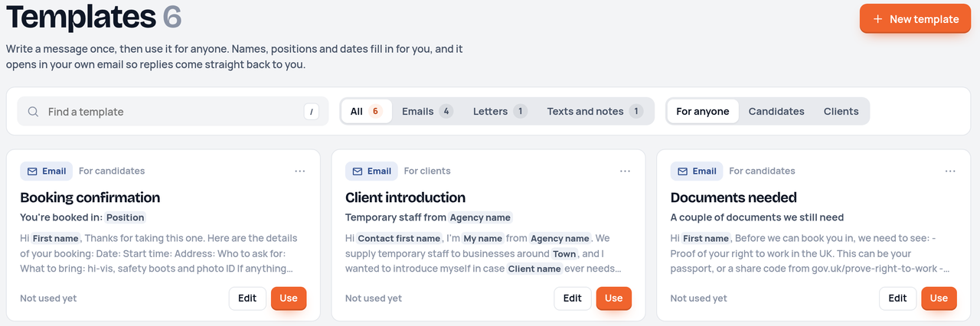This screenshot has width=980, height=326.
Task: Edit the Documents needed template
Action: [898, 298]
